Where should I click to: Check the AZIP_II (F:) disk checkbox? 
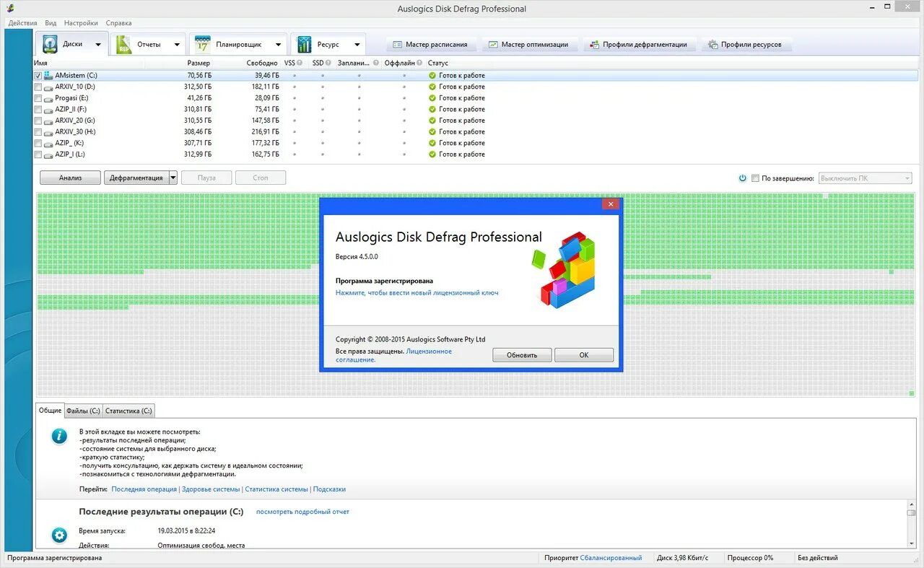pos(38,110)
